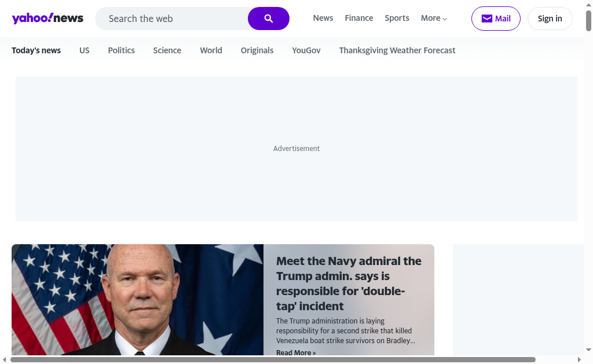Open the News link in the header

[323, 18]
